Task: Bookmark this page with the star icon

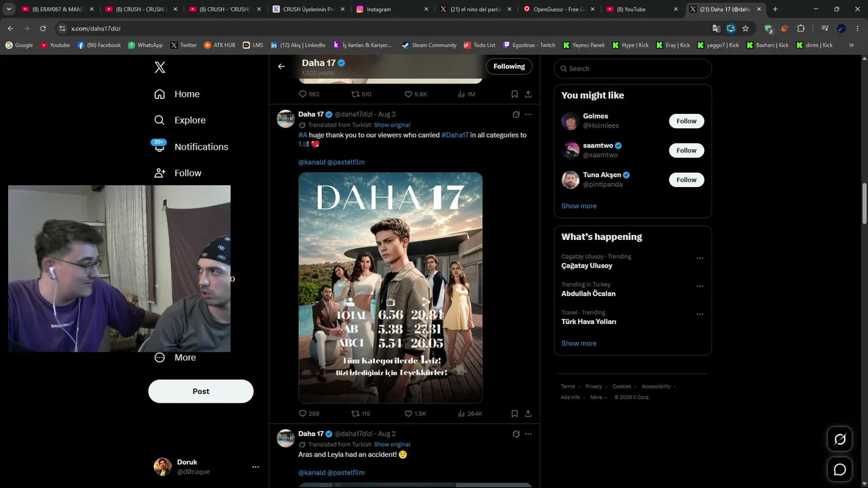Action: [745, 28]
